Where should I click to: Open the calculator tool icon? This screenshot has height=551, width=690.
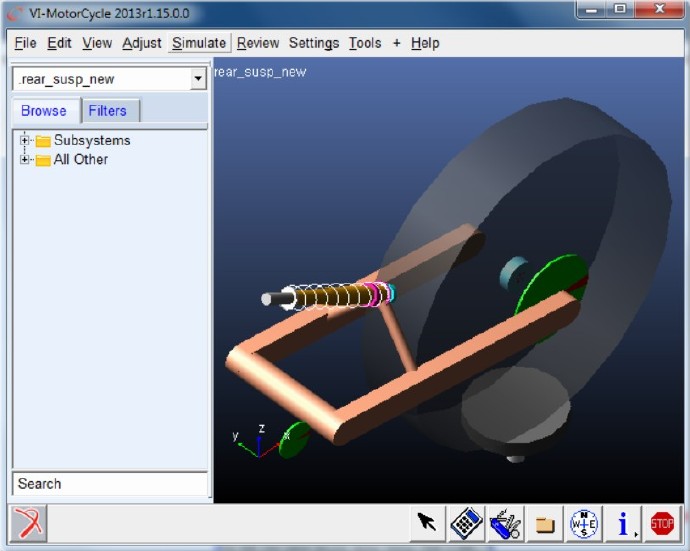point(466,523)
